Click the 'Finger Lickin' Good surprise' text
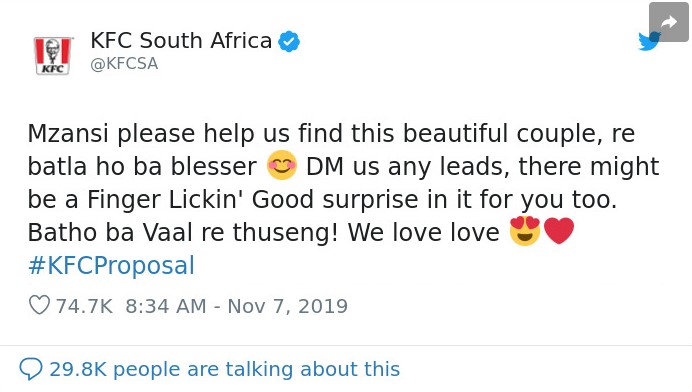This screenshot has width=692, height=392. pos(252,200)
